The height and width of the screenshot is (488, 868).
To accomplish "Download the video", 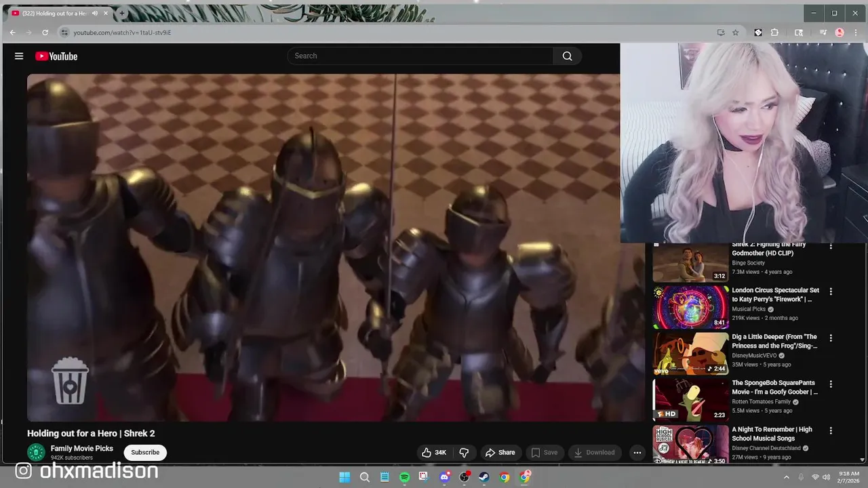I will (x=595, y=452).
